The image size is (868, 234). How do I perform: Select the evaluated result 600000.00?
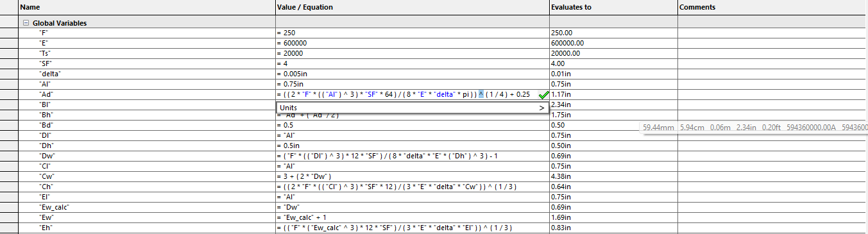coord(613,43)
